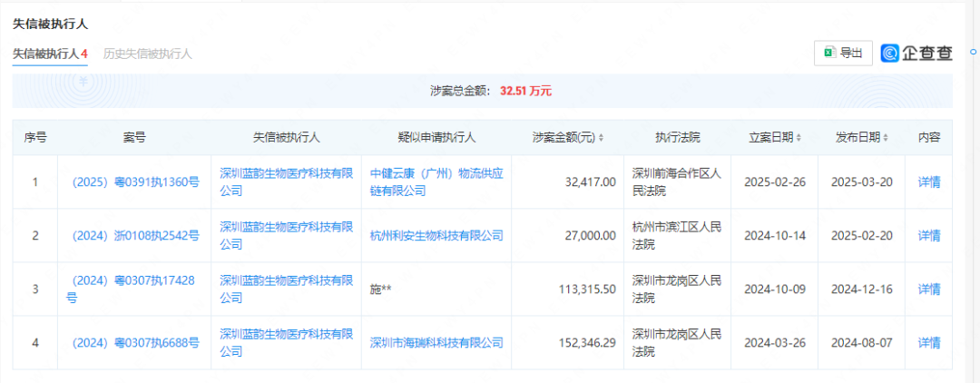Click the amount 27,000.00
Viewport: 980px width, 383px height.
590,236
